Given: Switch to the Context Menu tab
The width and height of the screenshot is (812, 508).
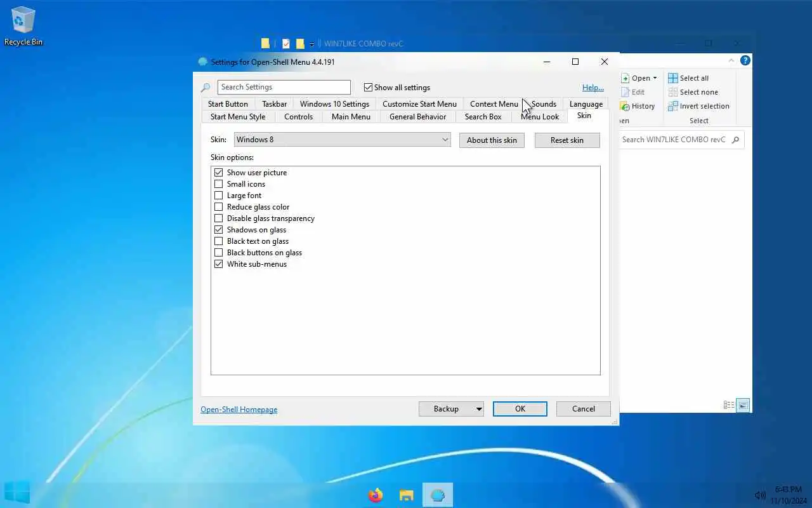Looking at the screenshot, I should pyautogui.click(x=494, y=104).
